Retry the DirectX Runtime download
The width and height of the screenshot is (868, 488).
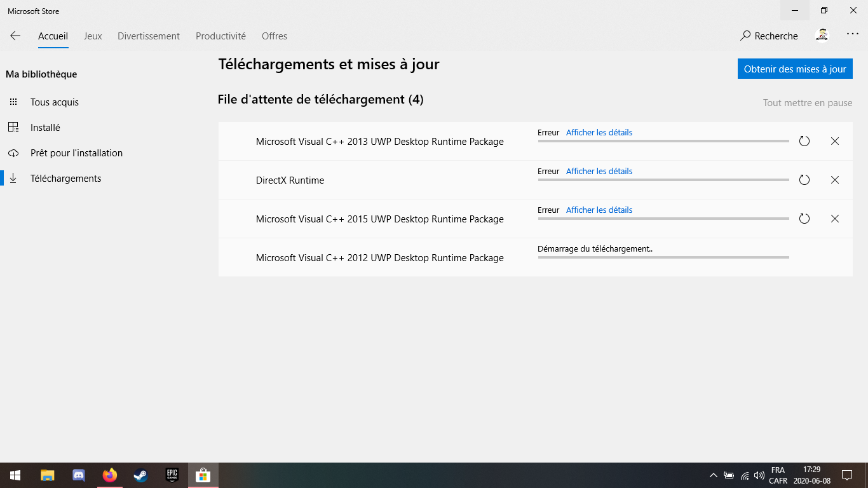(804, 180)
